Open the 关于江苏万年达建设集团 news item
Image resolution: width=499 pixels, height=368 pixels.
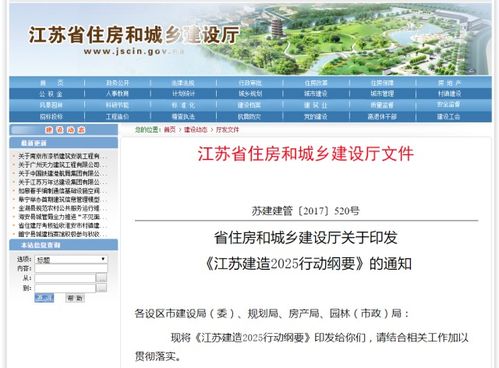pyautogui.click(x=61, y=182)
